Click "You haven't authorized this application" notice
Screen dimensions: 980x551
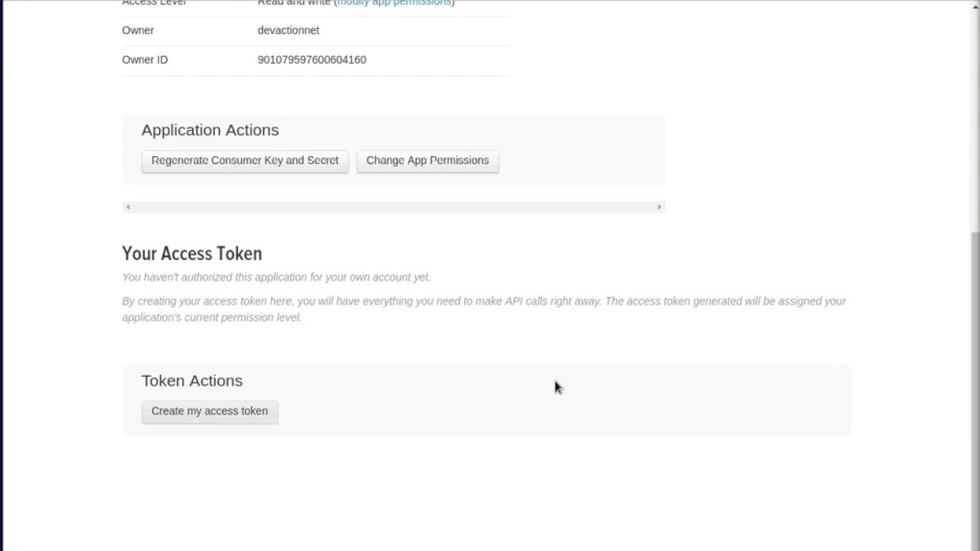pyautogui.click(x=276, y=277)
